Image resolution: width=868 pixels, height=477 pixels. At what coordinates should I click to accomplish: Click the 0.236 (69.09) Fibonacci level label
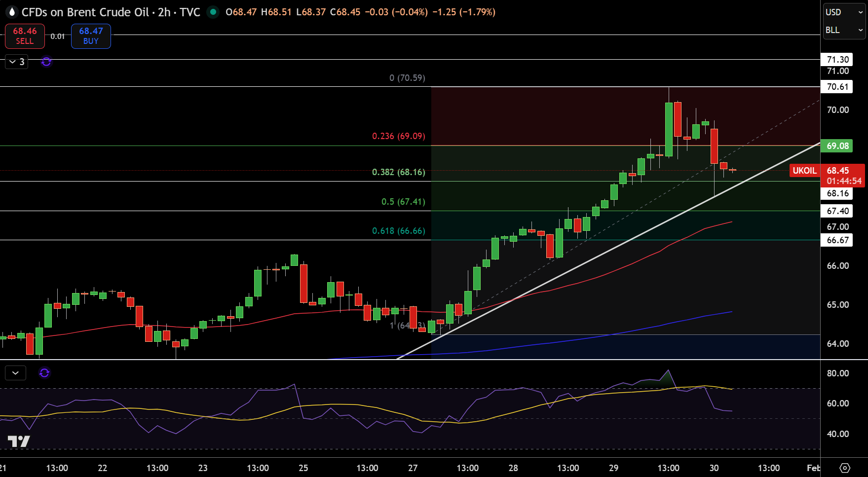coord(398,136)
